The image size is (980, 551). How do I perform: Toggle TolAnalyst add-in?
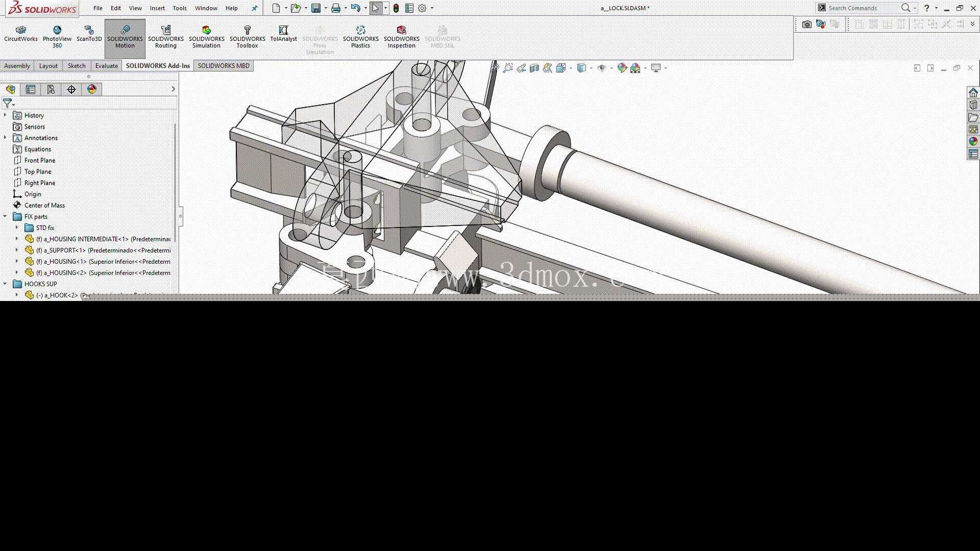click(x=284, y=34)
